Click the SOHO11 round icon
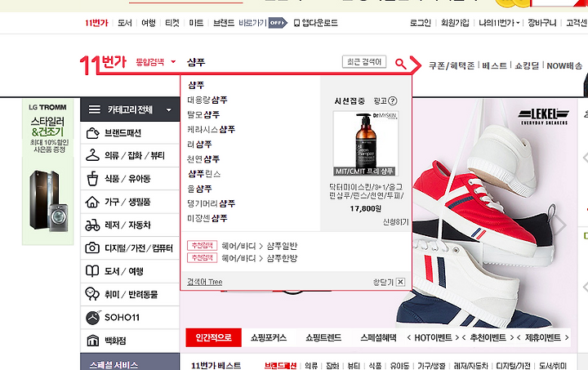This screenshot has width=588, height=370. [93, 318]
